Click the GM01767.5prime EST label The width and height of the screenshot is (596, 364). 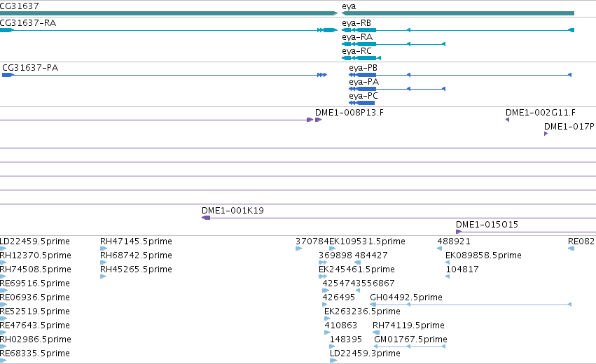[410, 339]
